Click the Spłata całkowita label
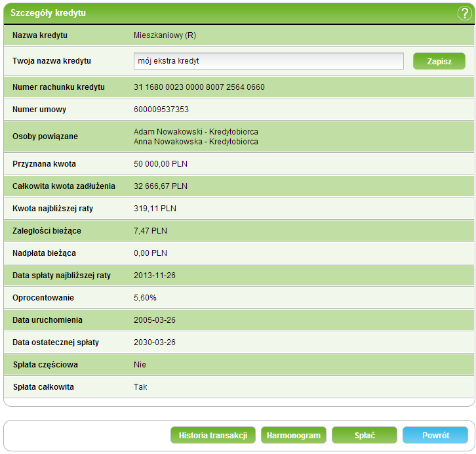This screenshot has width=476, height=454. click(43, 387)
